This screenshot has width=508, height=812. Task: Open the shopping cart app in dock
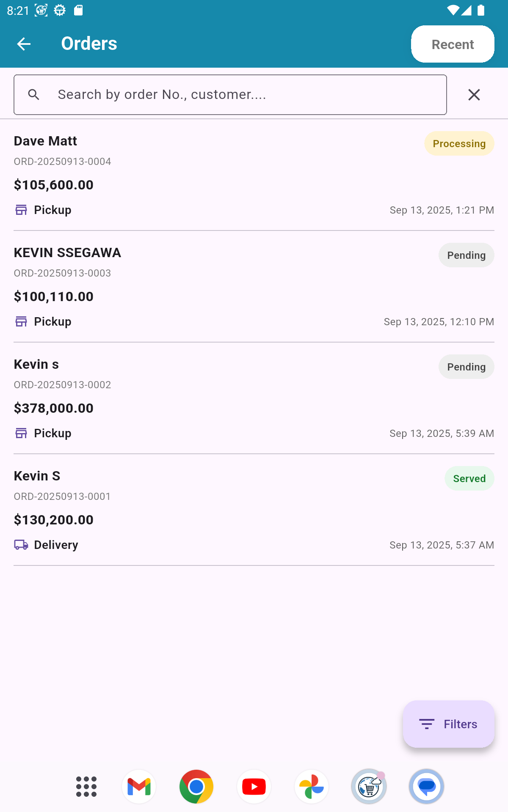point(369,787)
